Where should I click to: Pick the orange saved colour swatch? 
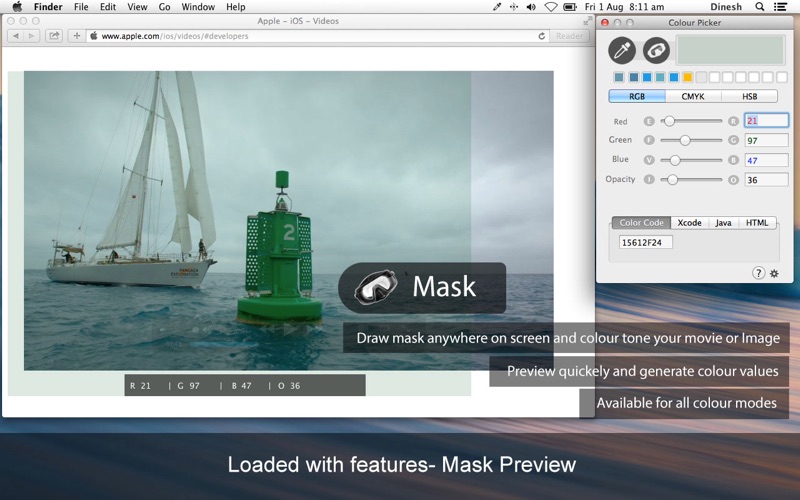(687, 77)
